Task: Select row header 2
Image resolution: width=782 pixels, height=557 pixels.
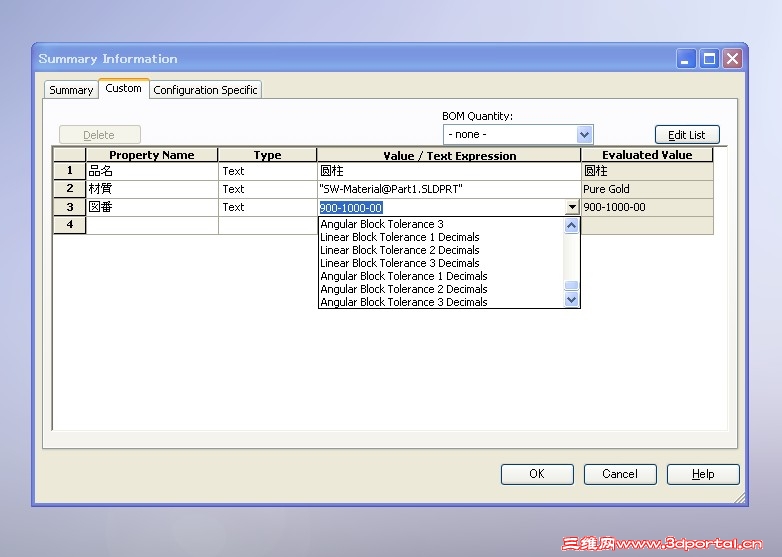Action: pos(70,188)
